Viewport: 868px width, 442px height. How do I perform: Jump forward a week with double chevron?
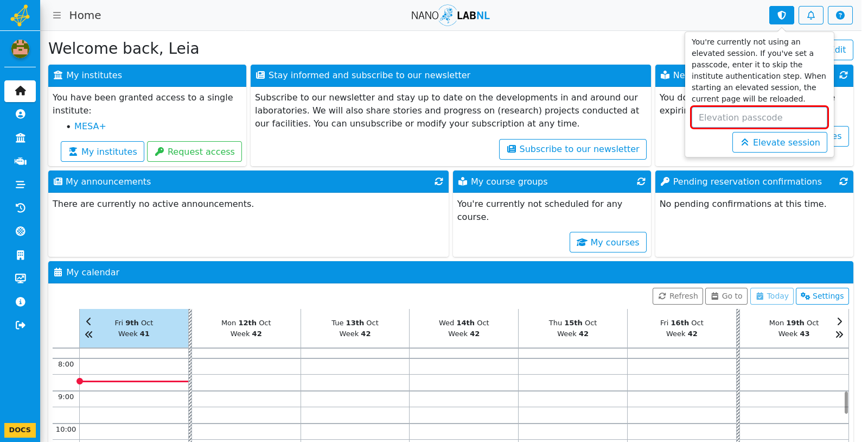pos(839,334)
